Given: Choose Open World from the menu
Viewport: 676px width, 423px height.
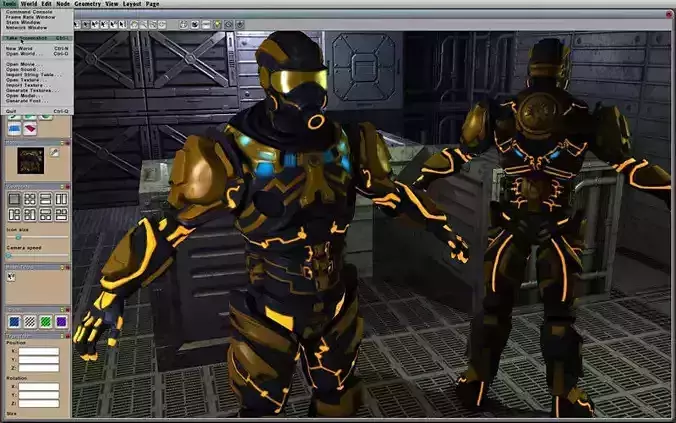Looking at the screenshot, I should click(x=37, y=53).
